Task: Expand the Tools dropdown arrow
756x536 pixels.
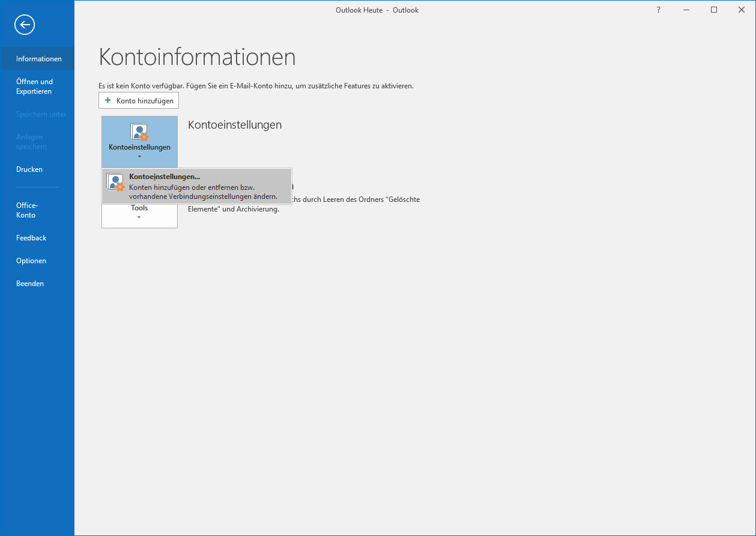Action: point(139,218)
